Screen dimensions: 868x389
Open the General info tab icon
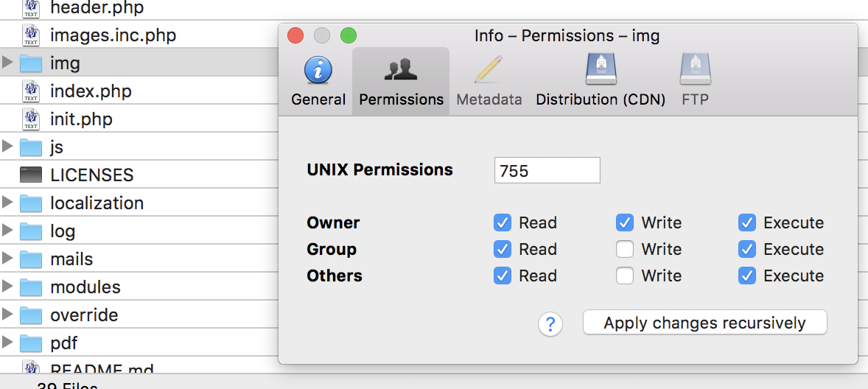point(318,71)
